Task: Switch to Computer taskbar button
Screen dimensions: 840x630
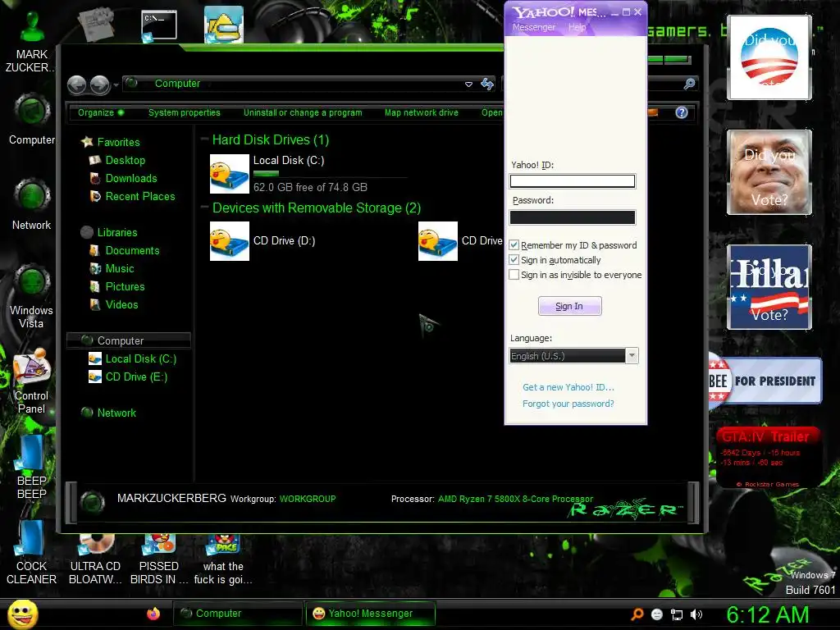Action: (237, 614)
